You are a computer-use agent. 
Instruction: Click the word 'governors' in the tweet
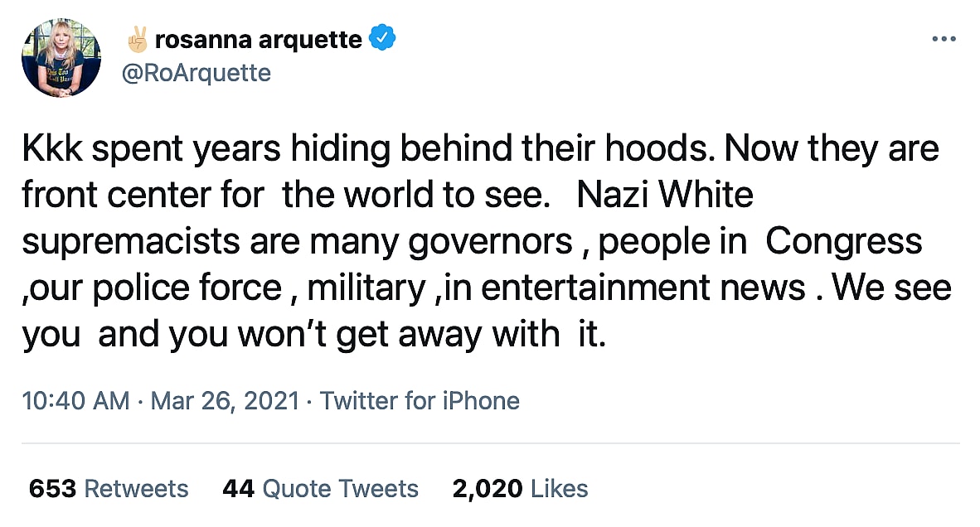click(490, 241)
